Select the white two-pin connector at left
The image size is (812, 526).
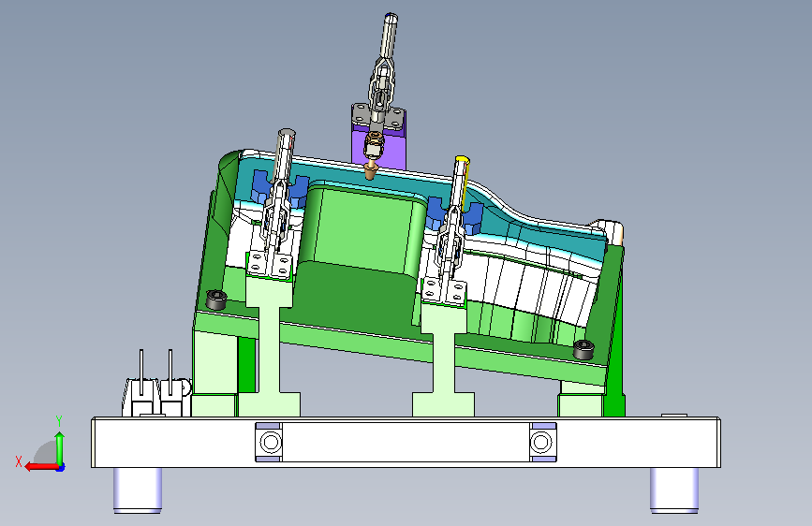(x=155, y=396)
